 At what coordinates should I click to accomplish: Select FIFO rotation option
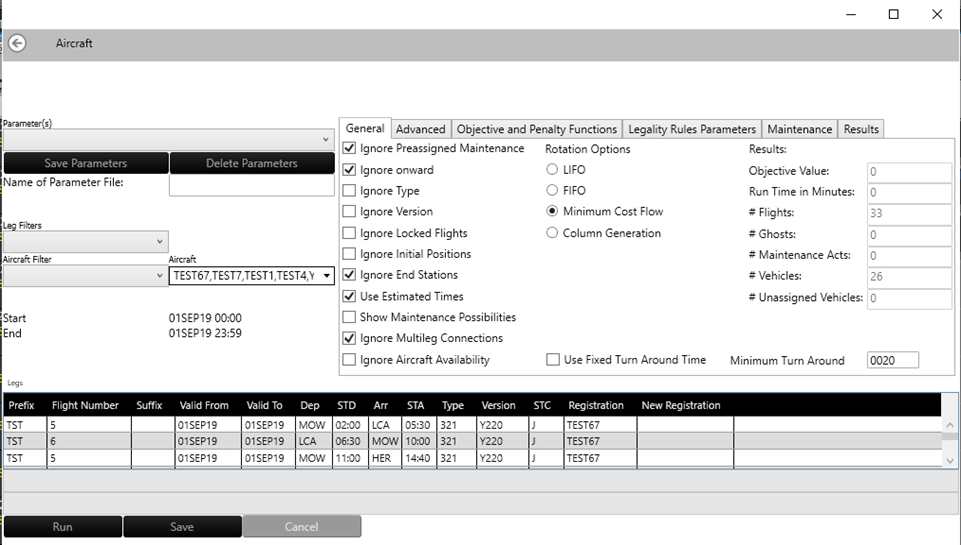(x=552, y=190)
